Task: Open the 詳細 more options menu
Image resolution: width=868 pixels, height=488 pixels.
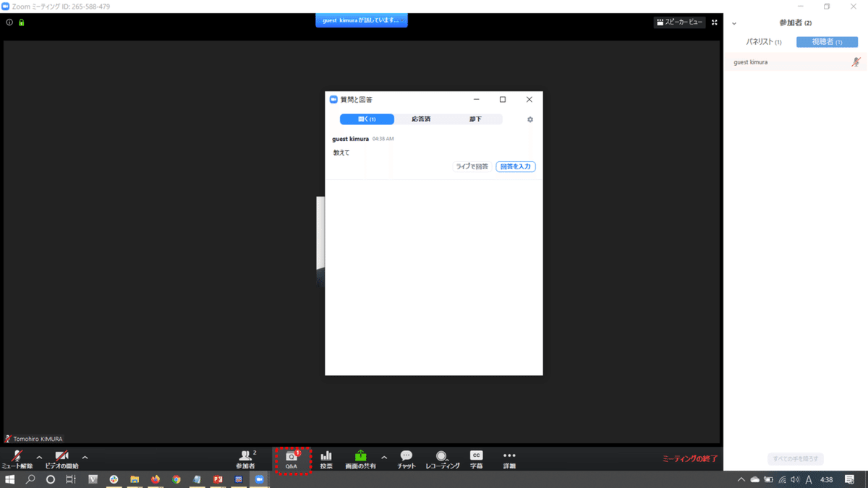Action: point(509,459)
